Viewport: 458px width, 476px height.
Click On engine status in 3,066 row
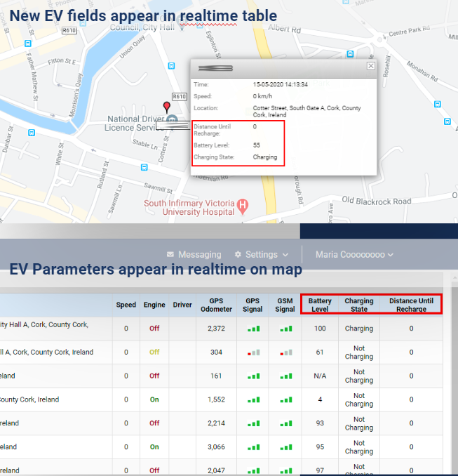click(x=154, y=447)
